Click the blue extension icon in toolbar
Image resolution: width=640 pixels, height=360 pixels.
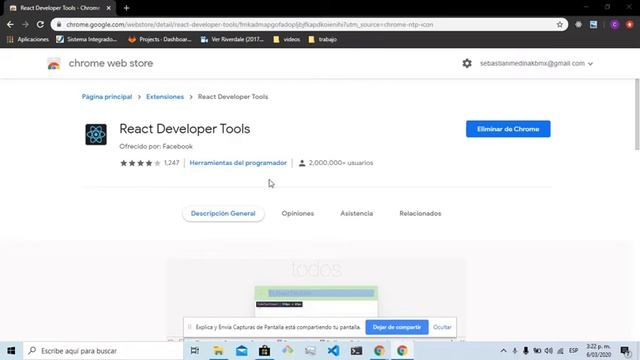(593, 24)
